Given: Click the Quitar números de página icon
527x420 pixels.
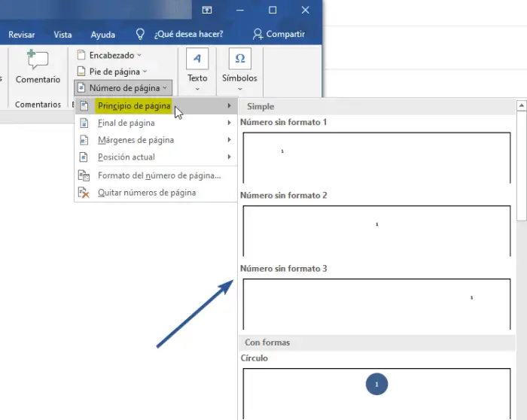Looking at the screenshot, I should (84, 193).
